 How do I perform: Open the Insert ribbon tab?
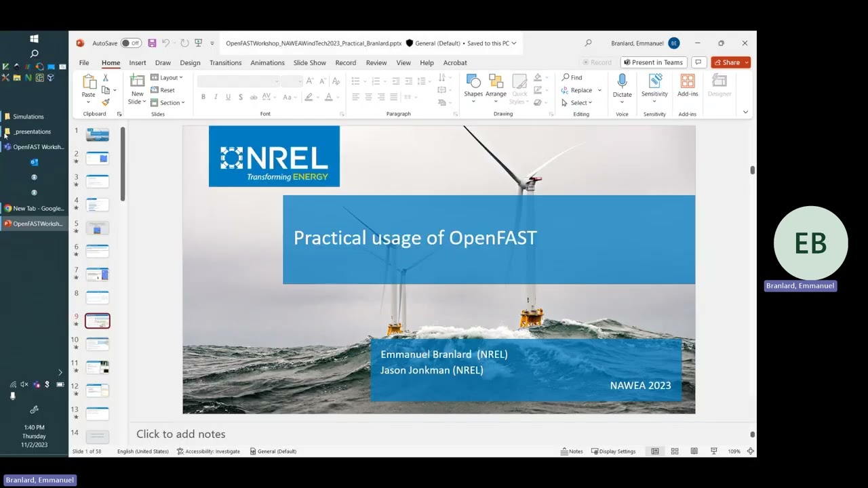[x=138, y=63]
